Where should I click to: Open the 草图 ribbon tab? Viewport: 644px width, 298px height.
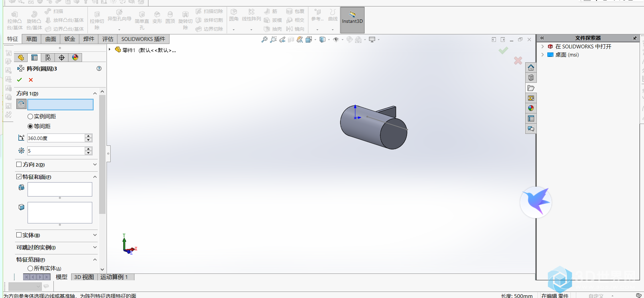(32, 39)
